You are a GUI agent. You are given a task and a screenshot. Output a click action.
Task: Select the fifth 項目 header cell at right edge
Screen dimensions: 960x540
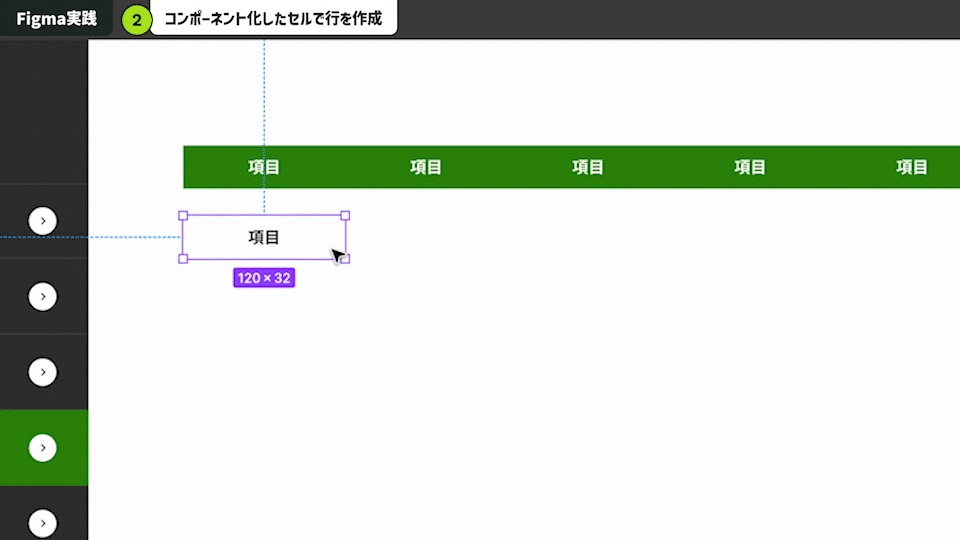click(912, 167)
